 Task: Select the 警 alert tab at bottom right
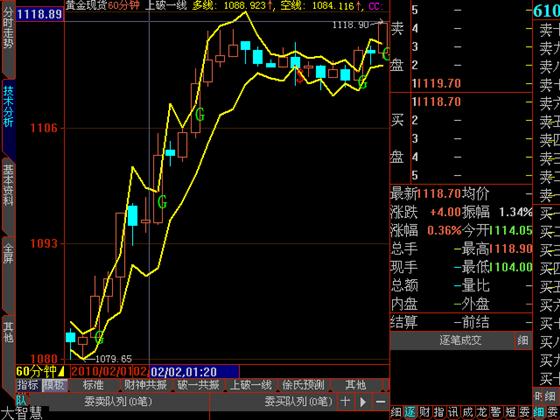coord(495,413)
